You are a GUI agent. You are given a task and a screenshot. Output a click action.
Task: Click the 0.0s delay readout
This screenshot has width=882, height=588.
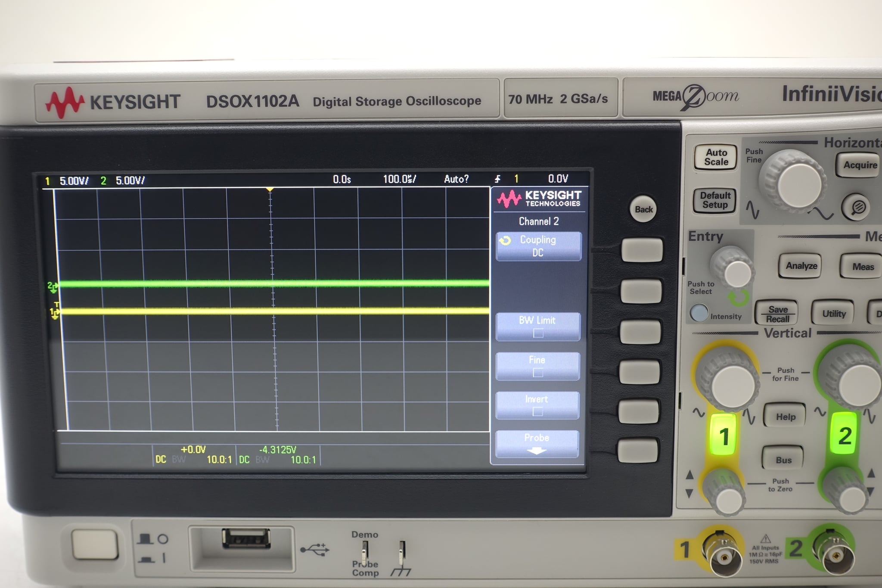tap(342, 179)
